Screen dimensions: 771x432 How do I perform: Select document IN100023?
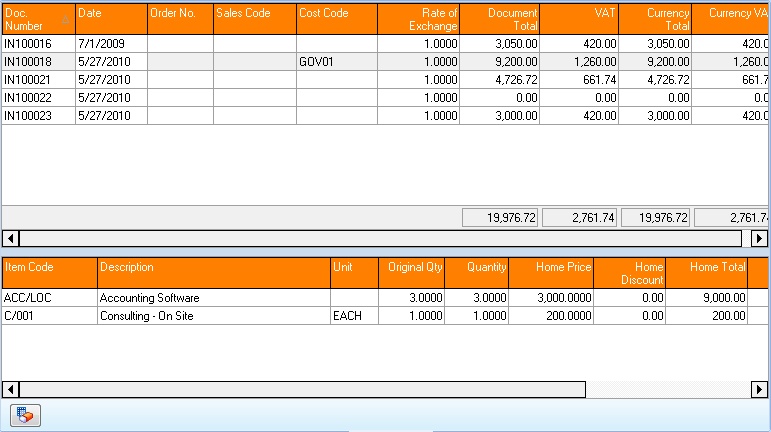(28, 116)
